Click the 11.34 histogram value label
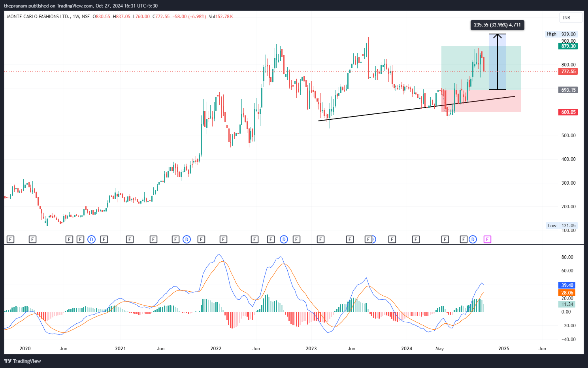 (x=567, y=304)
